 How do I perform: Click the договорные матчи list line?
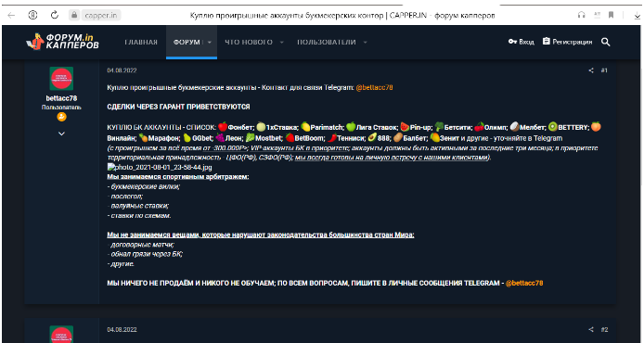tap(141, 245)
